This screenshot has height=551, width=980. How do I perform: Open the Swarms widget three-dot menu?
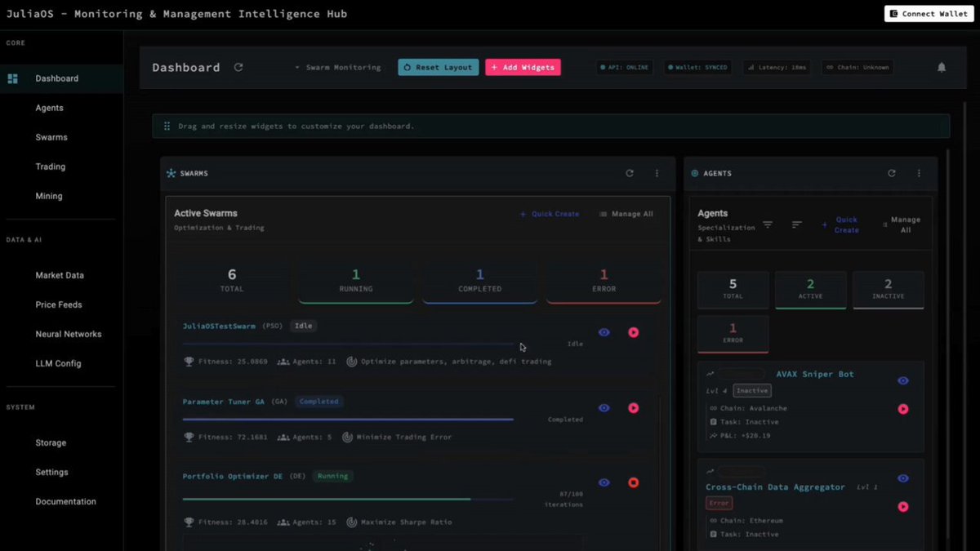tap(657, 173)
